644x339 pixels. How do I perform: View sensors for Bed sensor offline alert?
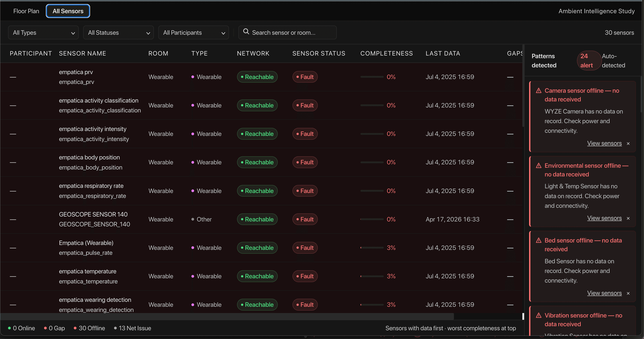pos(604,293)
